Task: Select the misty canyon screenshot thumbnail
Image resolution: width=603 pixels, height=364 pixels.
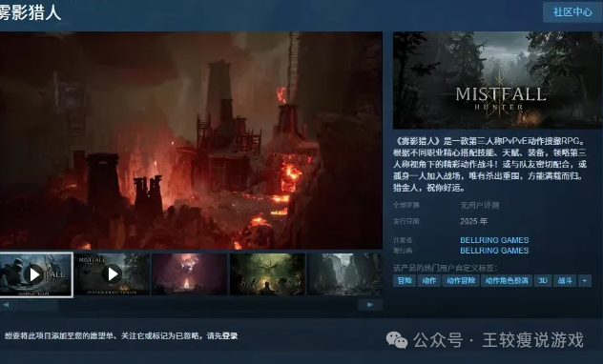Action: pyautogui.click(x=345, y=274)
